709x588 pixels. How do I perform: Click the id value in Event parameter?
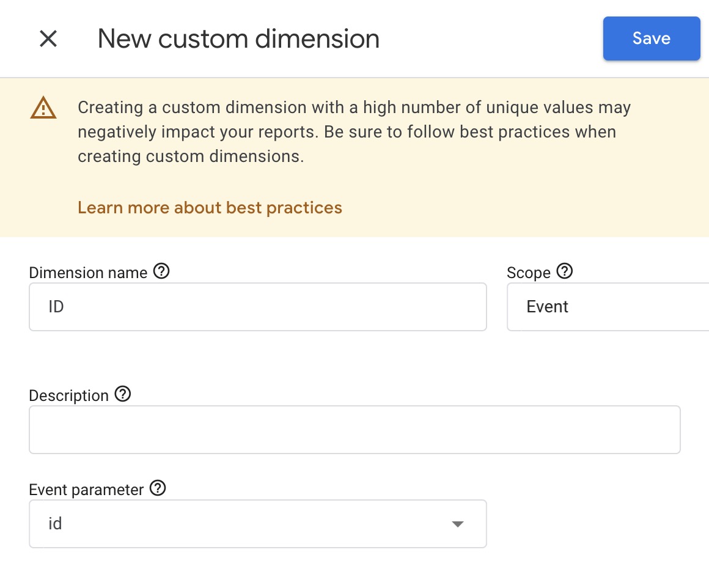click(56, 524)
